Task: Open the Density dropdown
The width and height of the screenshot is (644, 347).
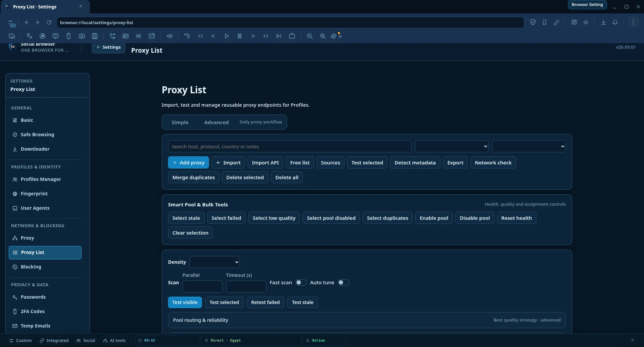Action: tap(214, 262)
